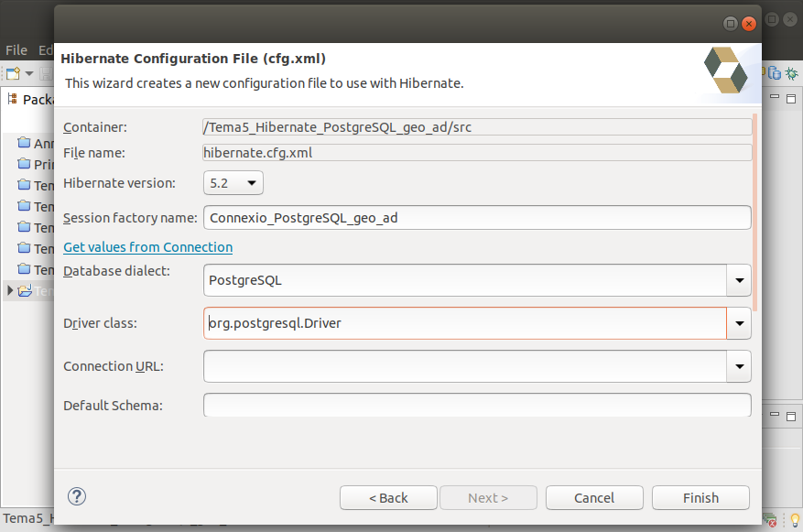
Task: Go back with the < Back button
Action: pos(388,498)
